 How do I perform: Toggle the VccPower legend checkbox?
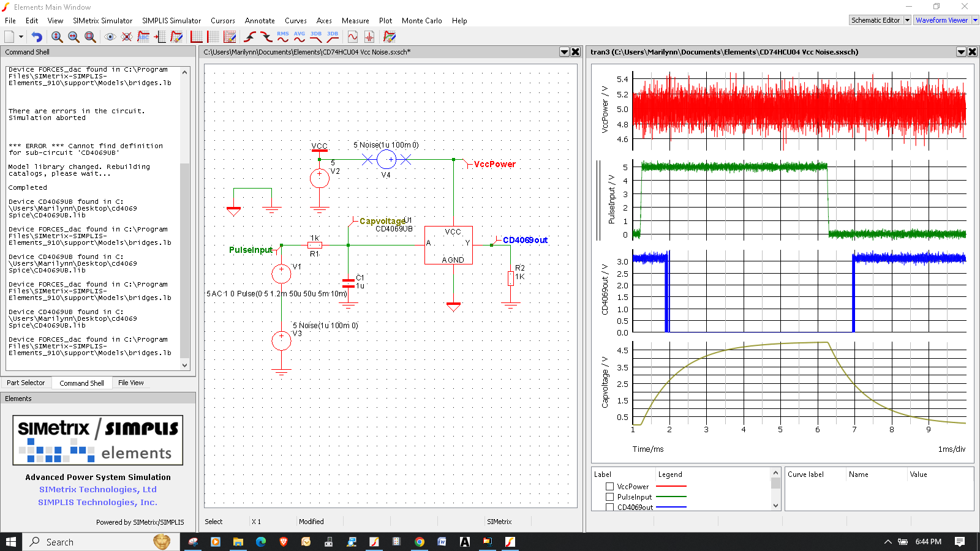pyautogui.click(x=609, y=487)
